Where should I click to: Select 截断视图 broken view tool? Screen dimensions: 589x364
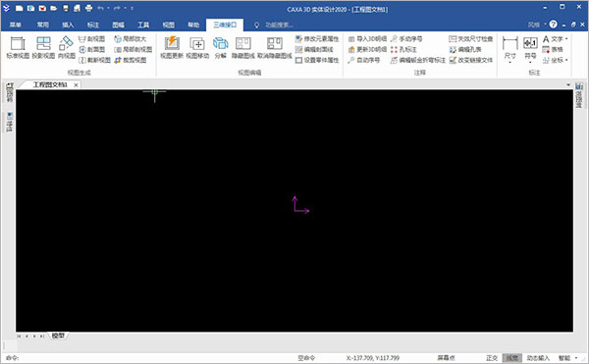(94, 60)
